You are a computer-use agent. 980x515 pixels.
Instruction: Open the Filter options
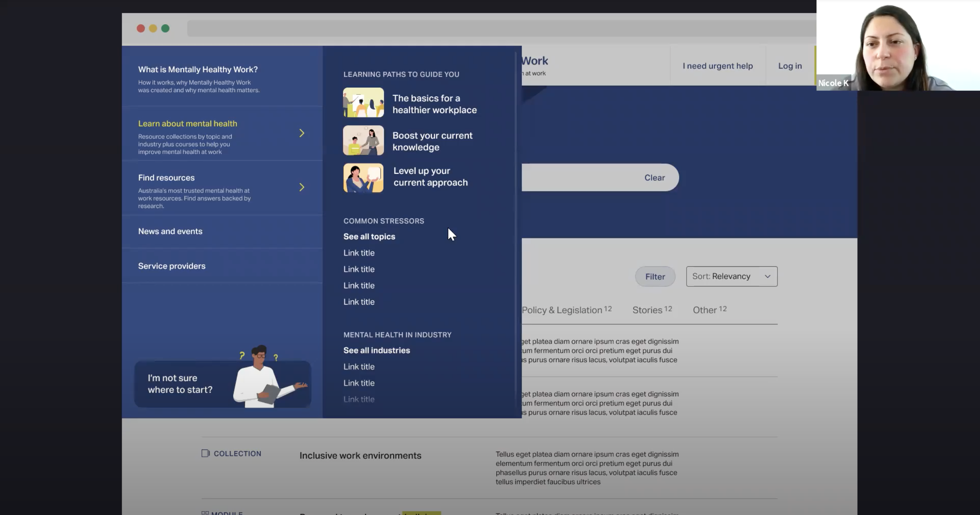(x=655, y=276)
